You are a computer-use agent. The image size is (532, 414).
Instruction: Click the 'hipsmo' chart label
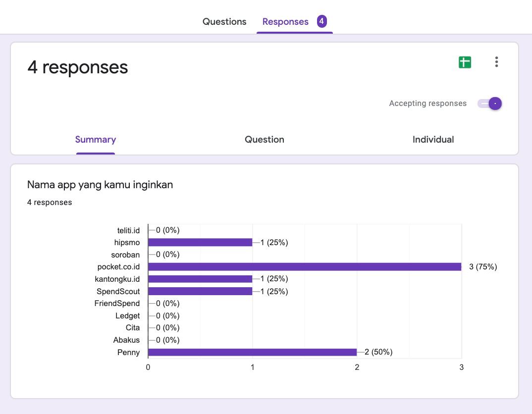click(127, 243)
